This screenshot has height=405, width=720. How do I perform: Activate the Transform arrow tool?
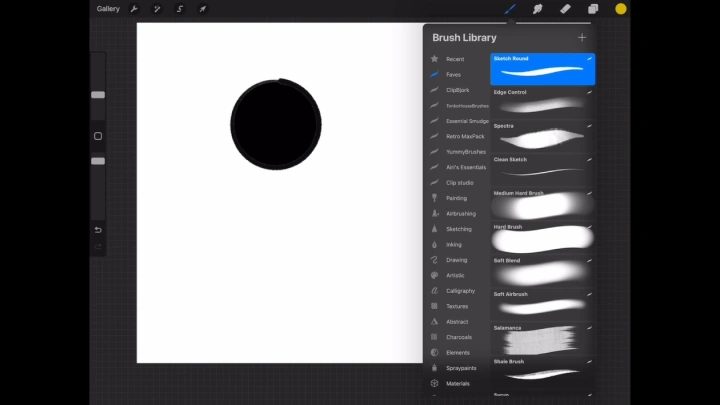click(203, 9)
